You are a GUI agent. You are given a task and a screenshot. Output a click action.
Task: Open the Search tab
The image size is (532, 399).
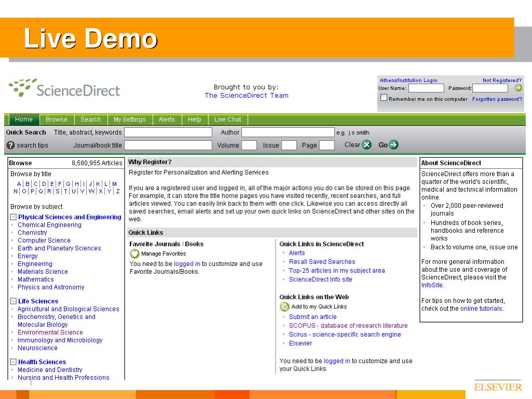coord(90,119)
